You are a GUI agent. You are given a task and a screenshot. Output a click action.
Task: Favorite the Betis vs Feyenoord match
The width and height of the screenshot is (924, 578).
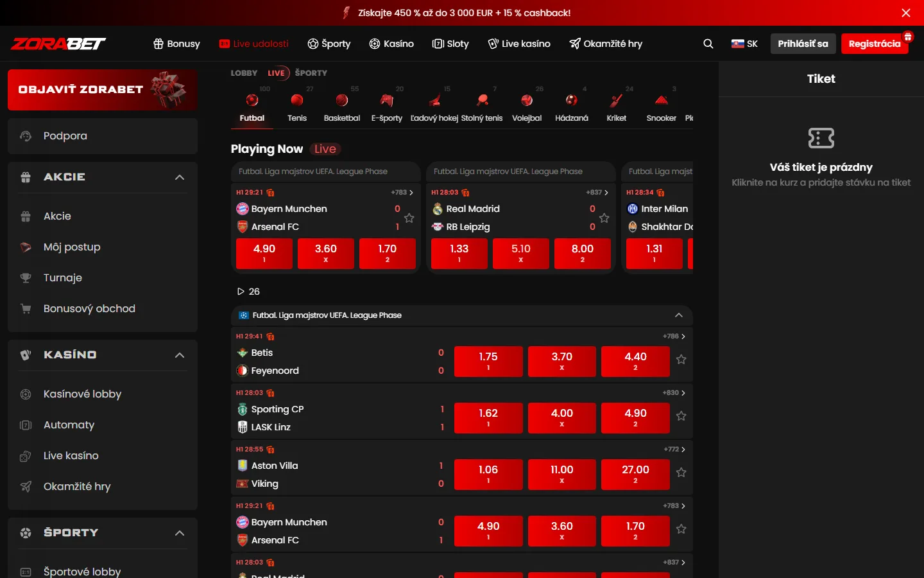click(681, 360)
